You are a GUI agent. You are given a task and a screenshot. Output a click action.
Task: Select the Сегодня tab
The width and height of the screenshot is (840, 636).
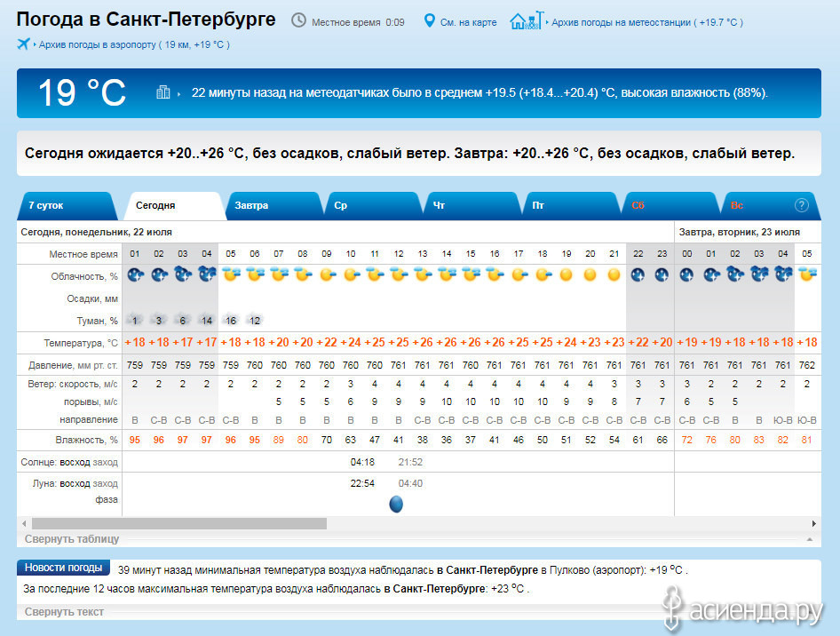tap(173, 206)
